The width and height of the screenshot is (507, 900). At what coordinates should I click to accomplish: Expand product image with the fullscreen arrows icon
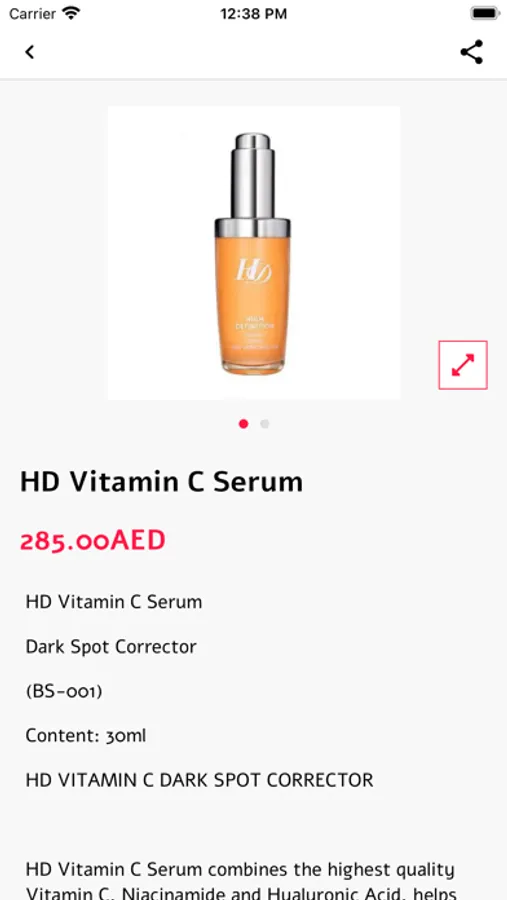463,365
